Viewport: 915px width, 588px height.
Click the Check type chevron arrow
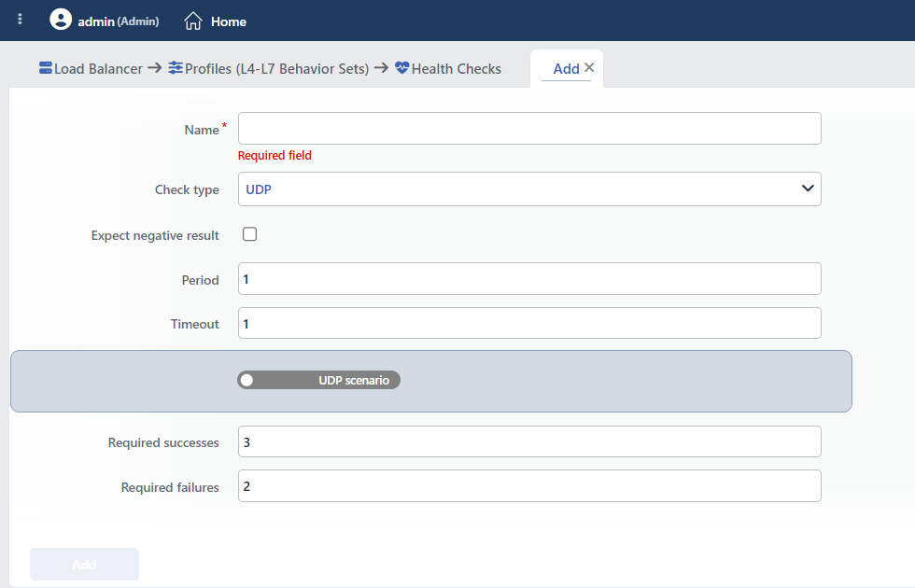[808, 188]
